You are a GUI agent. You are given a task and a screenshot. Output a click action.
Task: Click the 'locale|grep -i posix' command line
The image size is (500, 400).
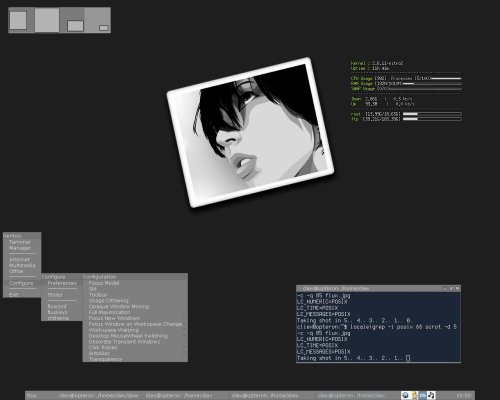377,327
